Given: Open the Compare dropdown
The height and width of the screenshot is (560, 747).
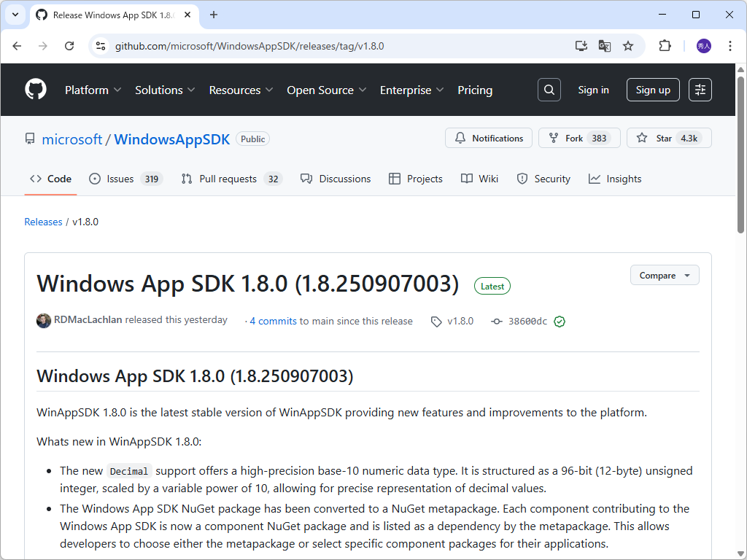Looking at the screenshot, I should click(x=664, y=275).
